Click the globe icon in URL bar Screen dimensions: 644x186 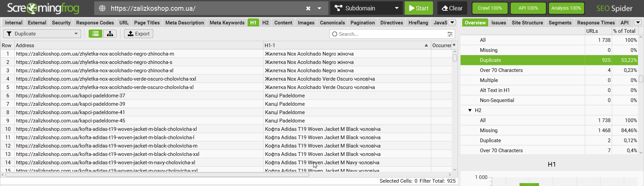[102, 8]
